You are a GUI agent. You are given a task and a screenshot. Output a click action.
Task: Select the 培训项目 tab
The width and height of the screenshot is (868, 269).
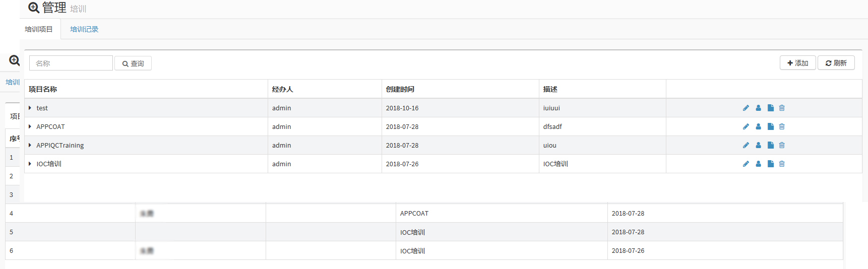click(x=39, y=29)
